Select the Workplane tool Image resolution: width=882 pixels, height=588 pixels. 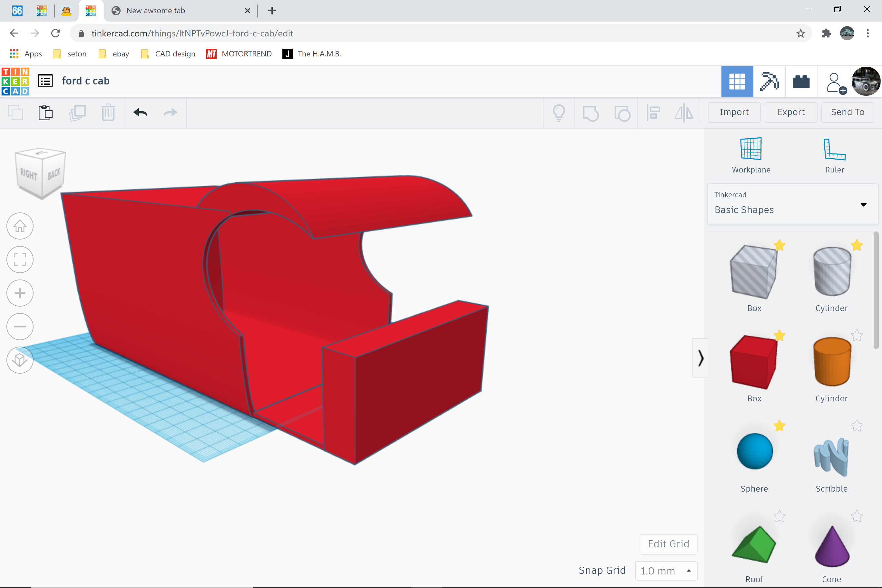tap(751, 155)
